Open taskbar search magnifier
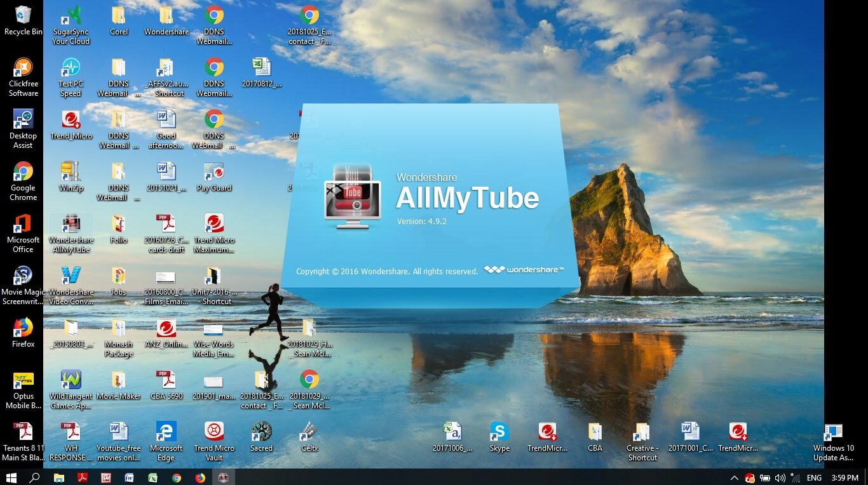This screenshot has width=868, height=485. click(x=34, y=477)
